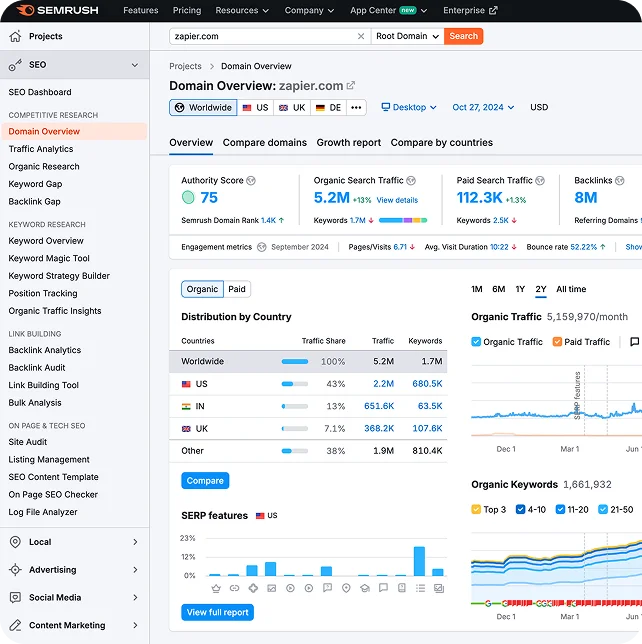Uncheck the Organic Traffic checkbox
Image resolution: width=642 pixels, height=644 pixels.
click(x=476, y=342)
